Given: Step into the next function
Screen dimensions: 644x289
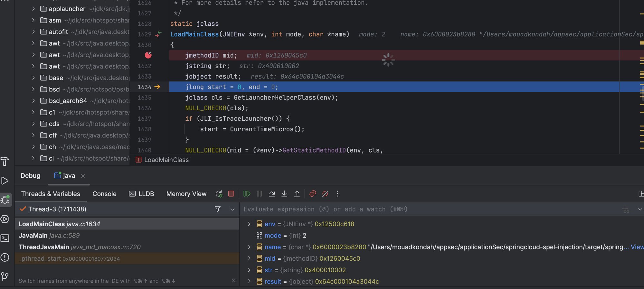Looking at the screenshot, I should point(284,194).
